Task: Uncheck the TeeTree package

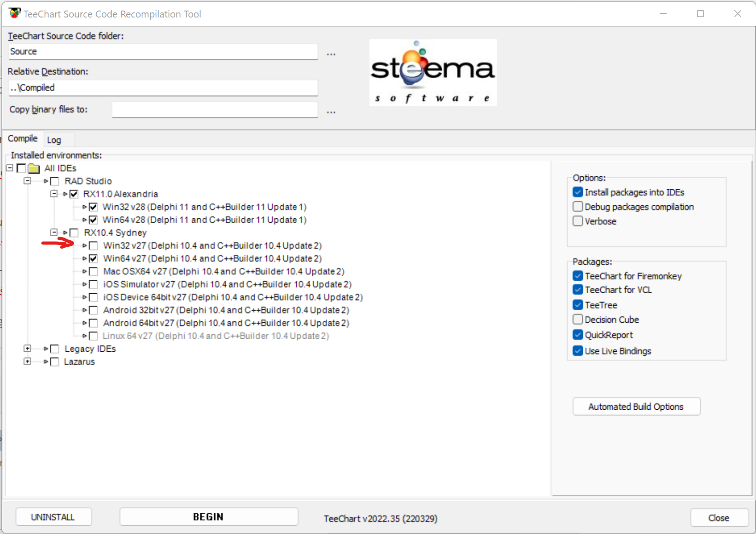Action: click(578, 305)
